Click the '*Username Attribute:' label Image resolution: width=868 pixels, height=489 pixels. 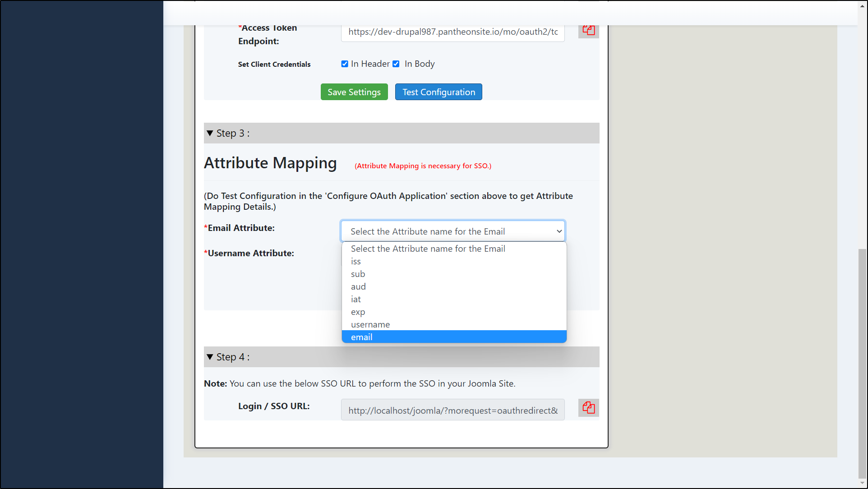tap(249, 253)
